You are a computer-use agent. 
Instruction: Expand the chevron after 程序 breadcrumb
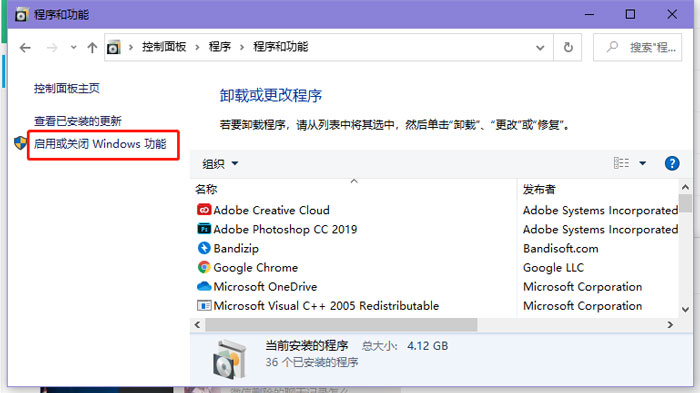click(x=242, y=47)
